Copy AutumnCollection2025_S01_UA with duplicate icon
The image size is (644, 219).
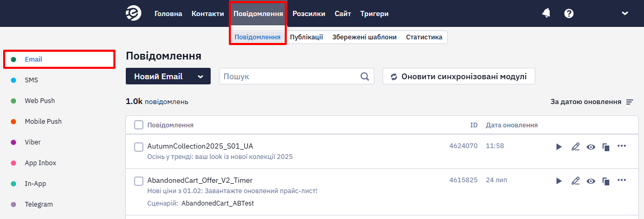tap(606, 147)
